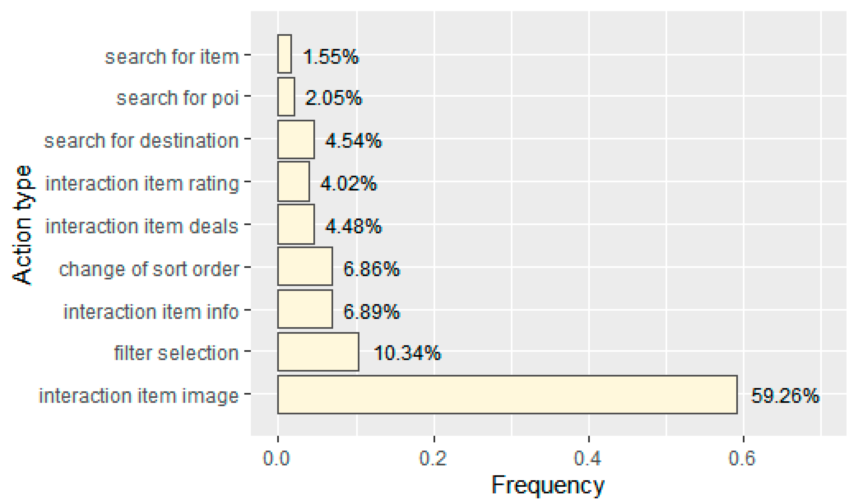Click the filter selection bar

318,352
